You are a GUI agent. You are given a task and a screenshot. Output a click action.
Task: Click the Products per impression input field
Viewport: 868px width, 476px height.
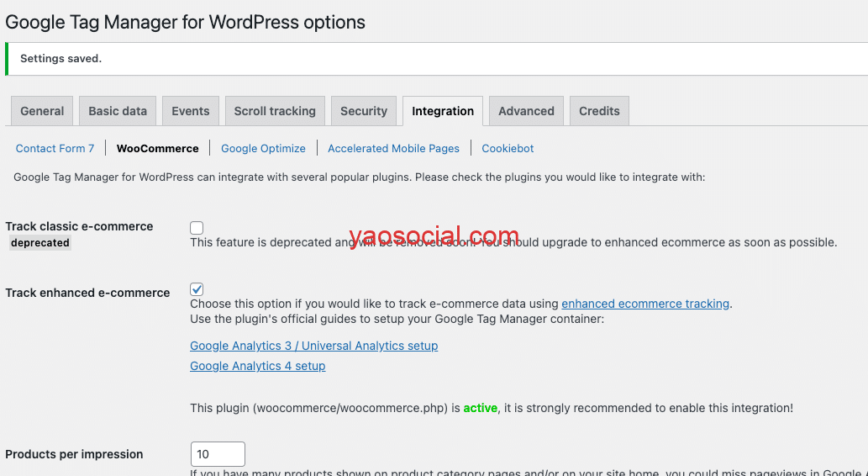[x=218, y=454]
